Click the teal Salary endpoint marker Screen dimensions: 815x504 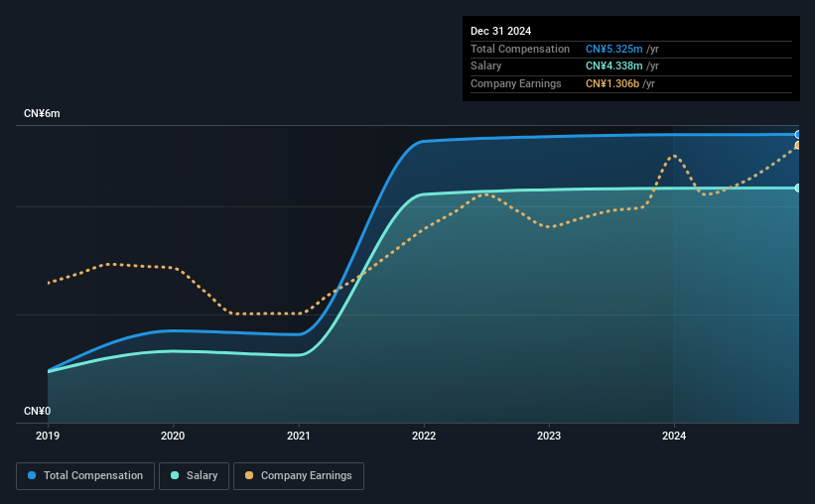(797, 189)
